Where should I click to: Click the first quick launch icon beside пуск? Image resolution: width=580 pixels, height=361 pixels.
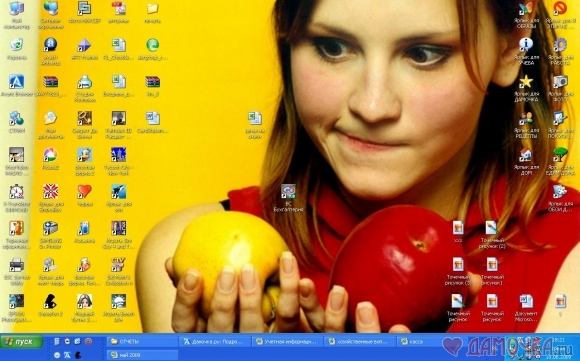[x=57, y=341]
